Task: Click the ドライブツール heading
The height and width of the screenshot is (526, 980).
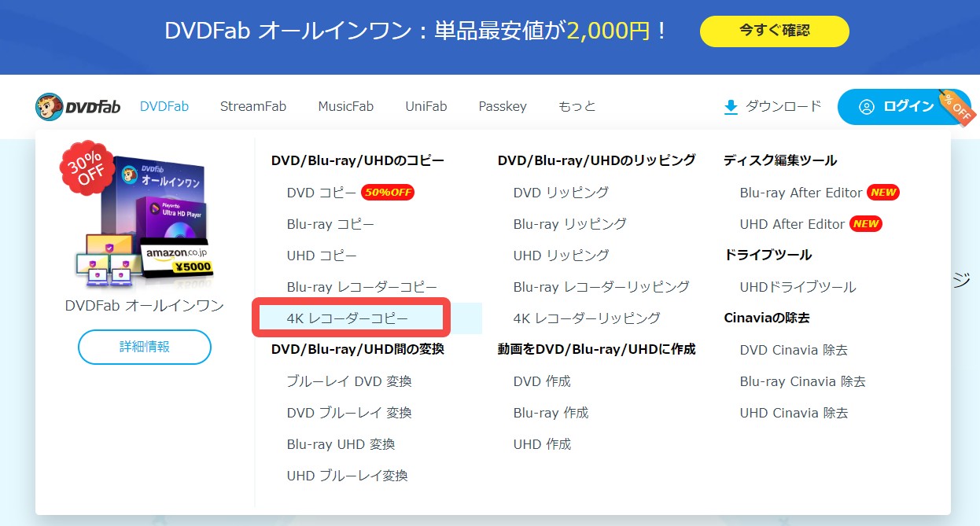Action: click(x=768, y=255)
